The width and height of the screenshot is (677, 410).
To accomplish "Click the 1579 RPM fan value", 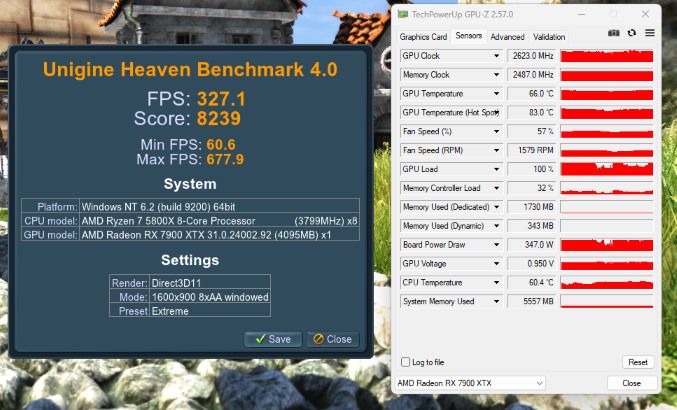I will point(531,150).
